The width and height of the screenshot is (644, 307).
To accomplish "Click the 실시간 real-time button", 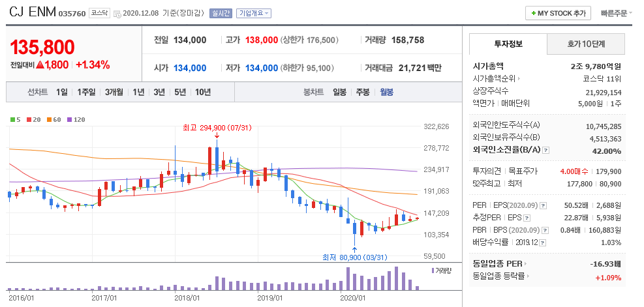I will (x=221, y=14).
